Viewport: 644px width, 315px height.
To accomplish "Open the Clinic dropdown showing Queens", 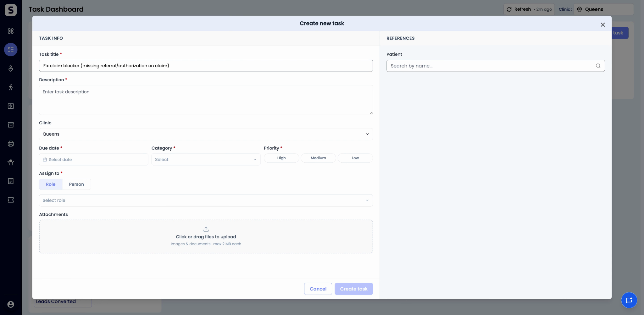I will click(x=206, y=134).
